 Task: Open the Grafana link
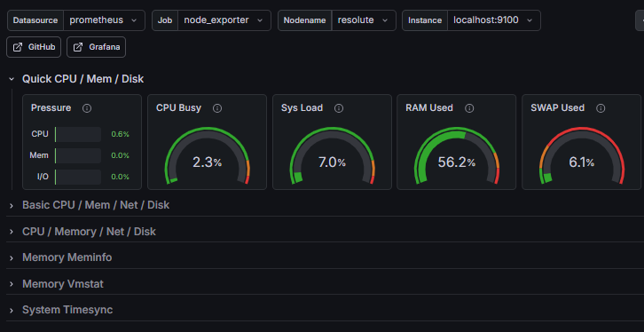[96, 47]
